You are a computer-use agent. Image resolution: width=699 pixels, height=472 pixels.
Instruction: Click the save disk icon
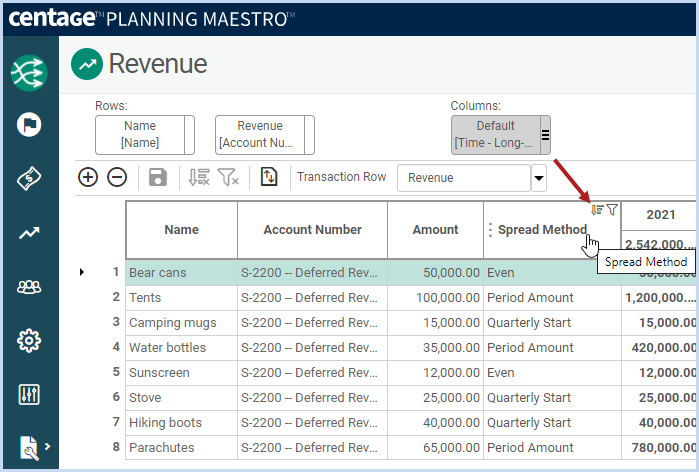pos(158,177)
